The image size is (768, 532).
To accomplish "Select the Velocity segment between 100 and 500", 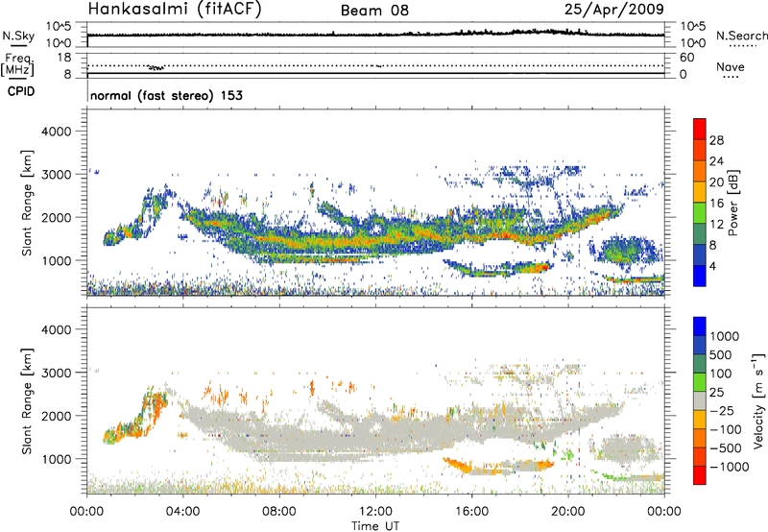I will [x=700, y=363].
